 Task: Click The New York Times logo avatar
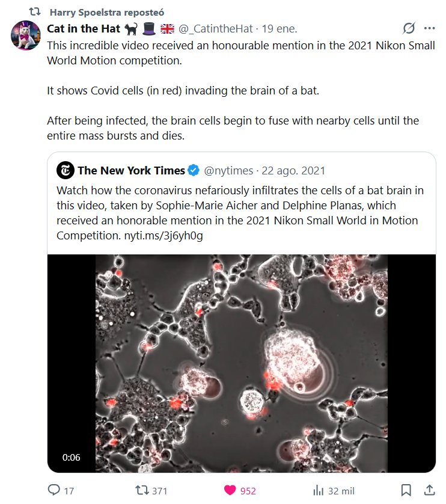pos(65,171)
